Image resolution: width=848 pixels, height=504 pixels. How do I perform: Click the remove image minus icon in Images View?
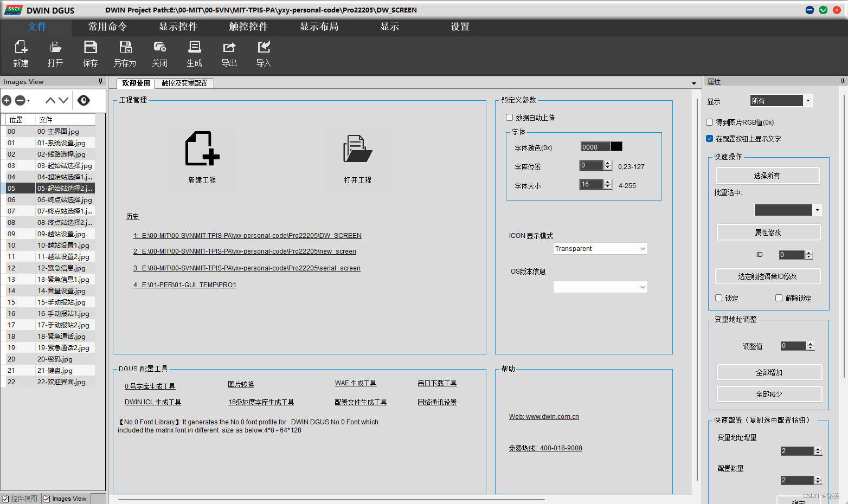pyautogui.click(x=20, y=100)
